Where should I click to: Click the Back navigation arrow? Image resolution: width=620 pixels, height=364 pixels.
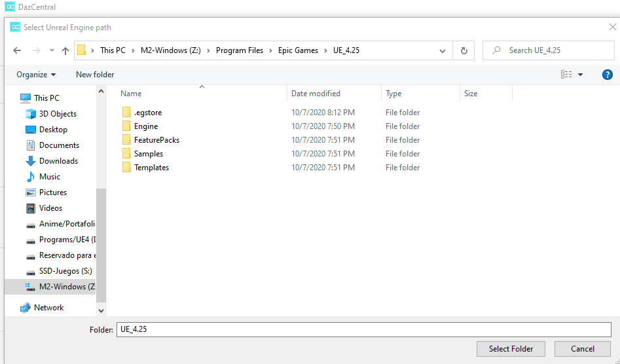[x=17, y=50]
